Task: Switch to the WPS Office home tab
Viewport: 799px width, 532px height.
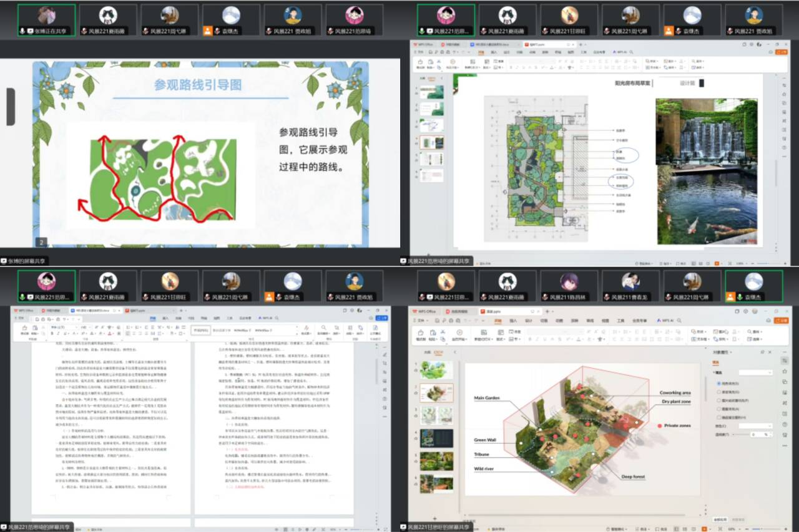Action: pyautogui.click(x=427, y=311)
